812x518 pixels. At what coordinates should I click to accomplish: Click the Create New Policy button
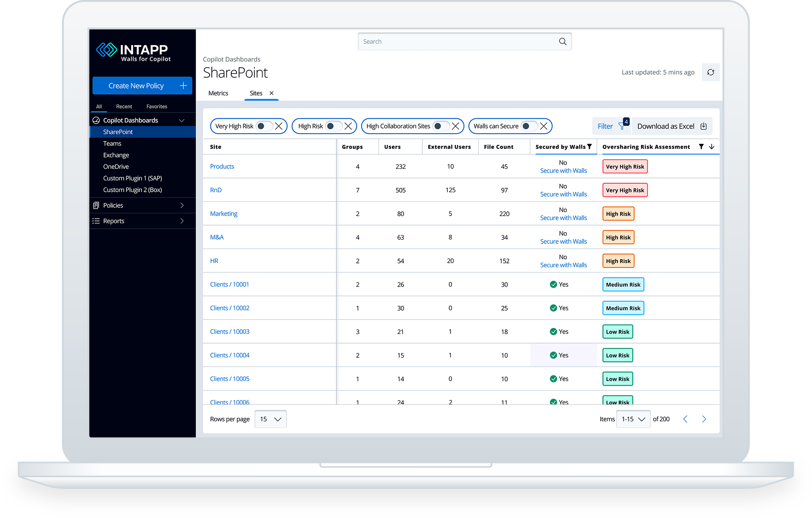click(142, 85)
